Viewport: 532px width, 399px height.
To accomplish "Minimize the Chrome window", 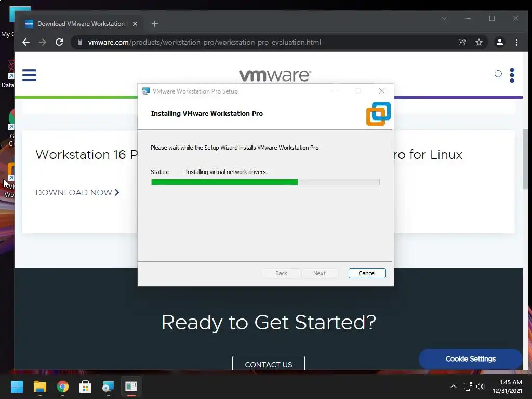I will [468, 18].
